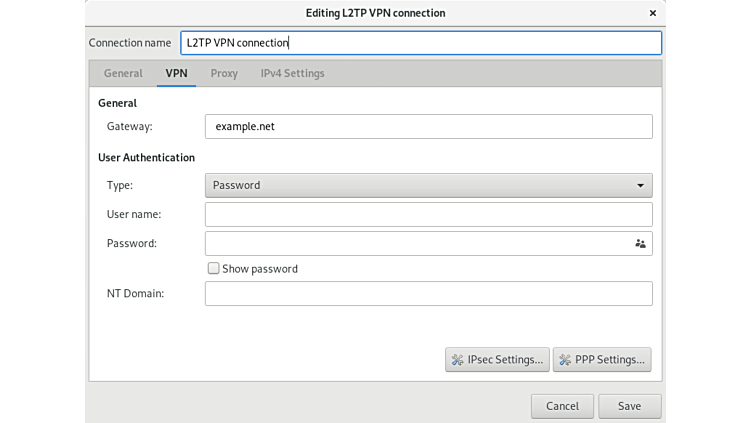Click the tools icon on IPsec Settings
Screen dimensions: 752x423
click(x=458, y=360)
